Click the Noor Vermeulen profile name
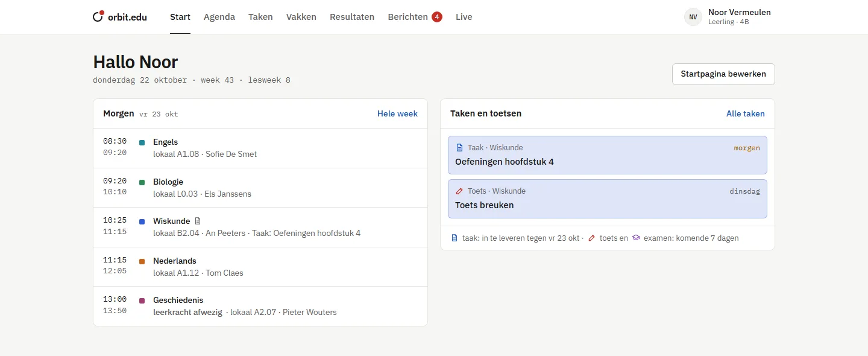The height and width of the screenshot is (356, 868). click(x=740, y=12)
